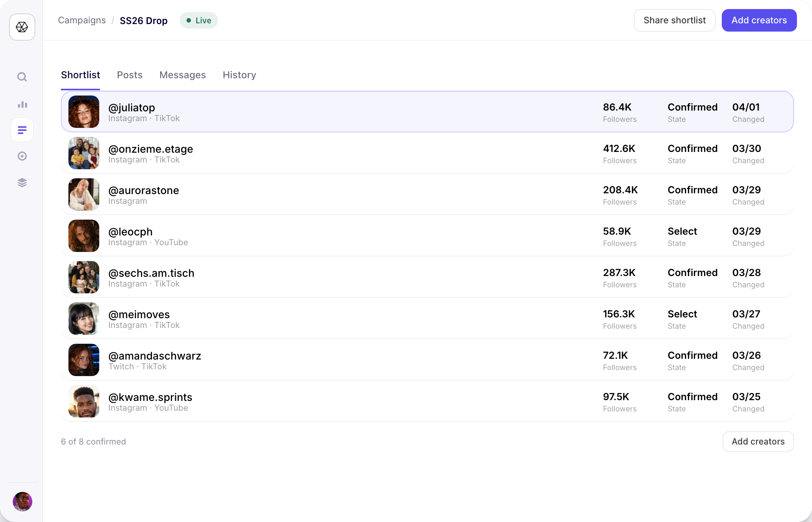Viewport: 812px width, 522px height.
Task: Open the target circle icon in sidebar
Action: 22,156
